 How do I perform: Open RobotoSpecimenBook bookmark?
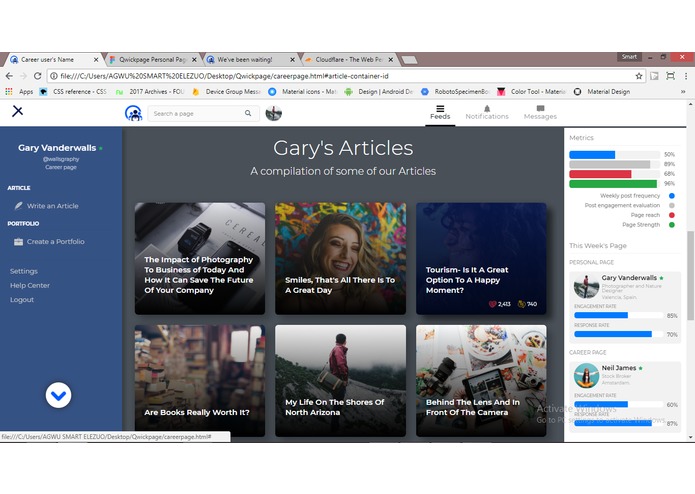pos(455,92)
